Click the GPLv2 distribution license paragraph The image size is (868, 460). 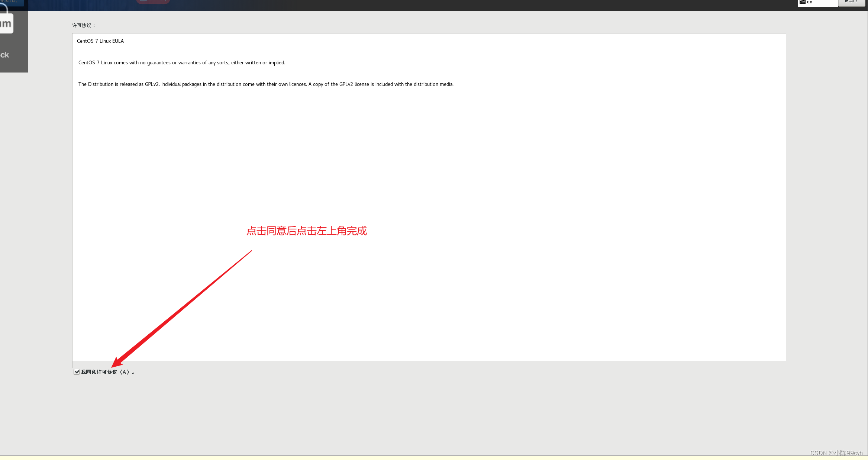265,84
